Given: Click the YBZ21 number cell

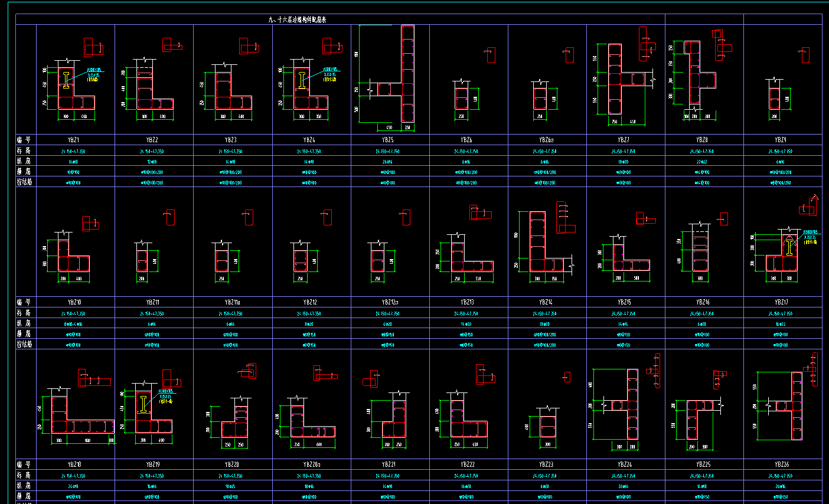Looking at the screenshot, I should (x=390, y=464).
